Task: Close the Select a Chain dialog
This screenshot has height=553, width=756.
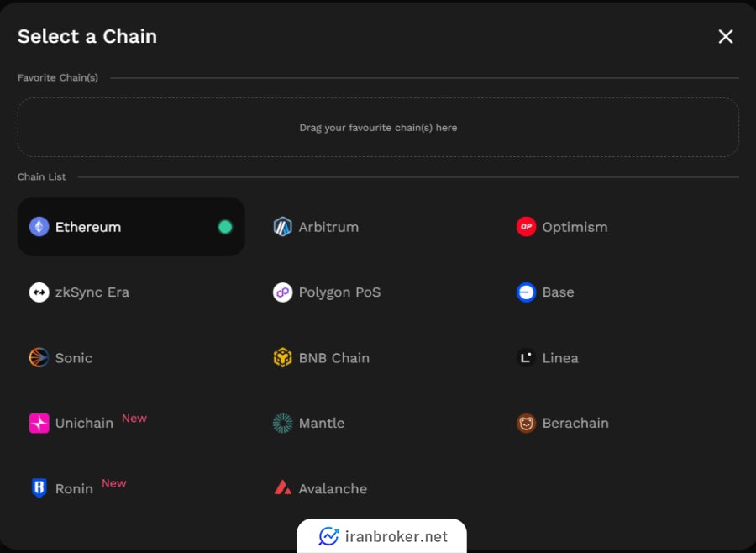Action: tap(726, 36)
